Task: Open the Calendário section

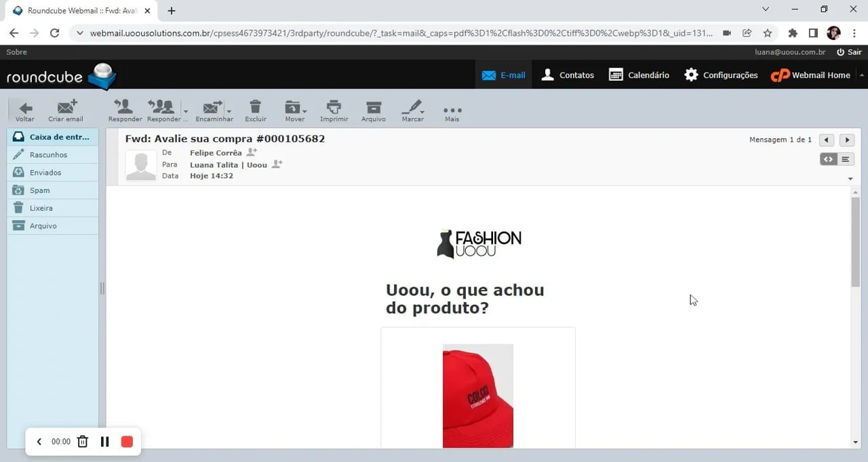Action: pyautogui.click(x=638, y=75)
